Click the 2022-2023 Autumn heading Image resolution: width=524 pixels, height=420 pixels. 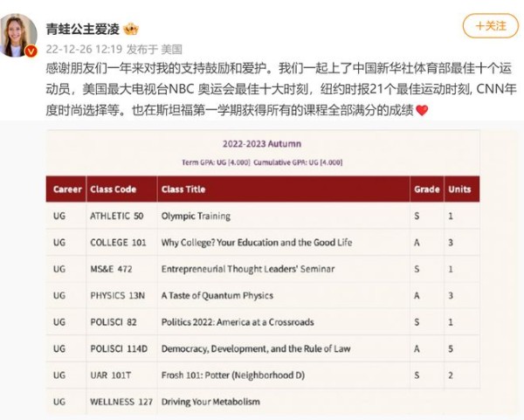point(262,144)
